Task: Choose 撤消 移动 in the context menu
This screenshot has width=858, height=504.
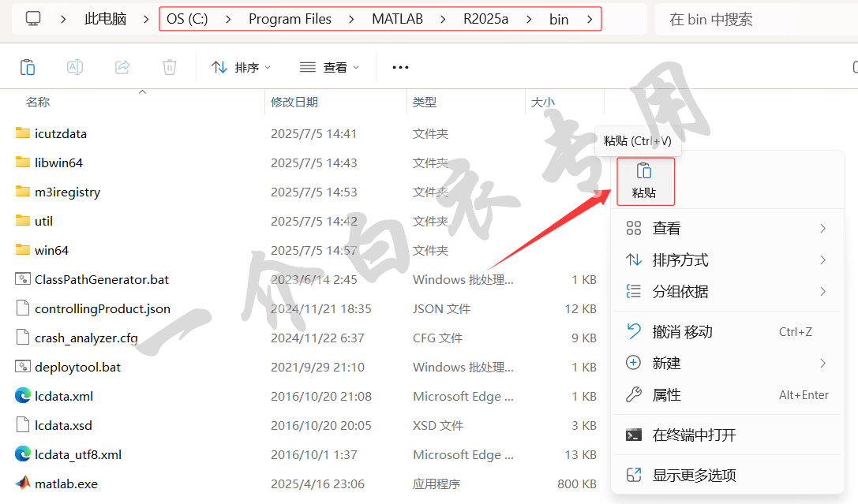Action: (x=727, y=332)
